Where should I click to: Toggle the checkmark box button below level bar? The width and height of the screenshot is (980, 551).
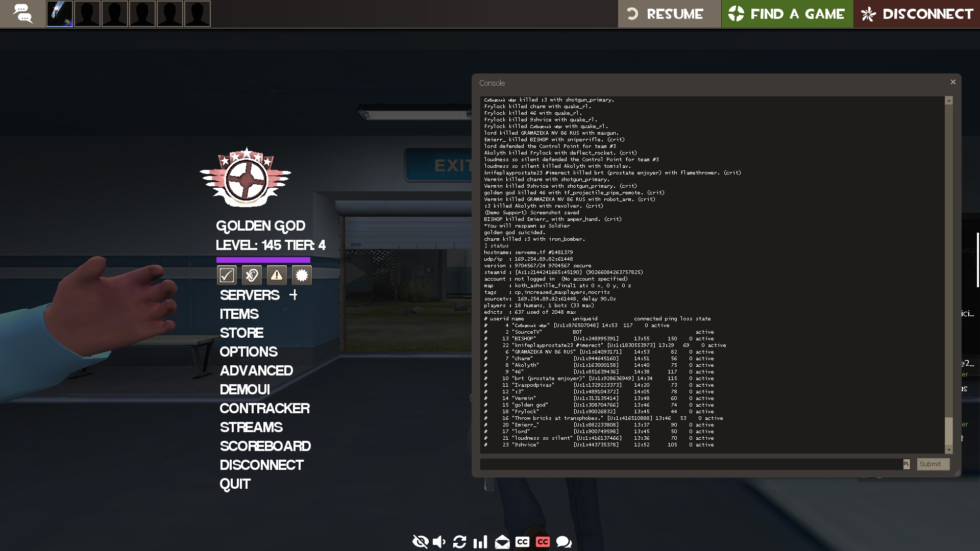click(x=227, y=275)
